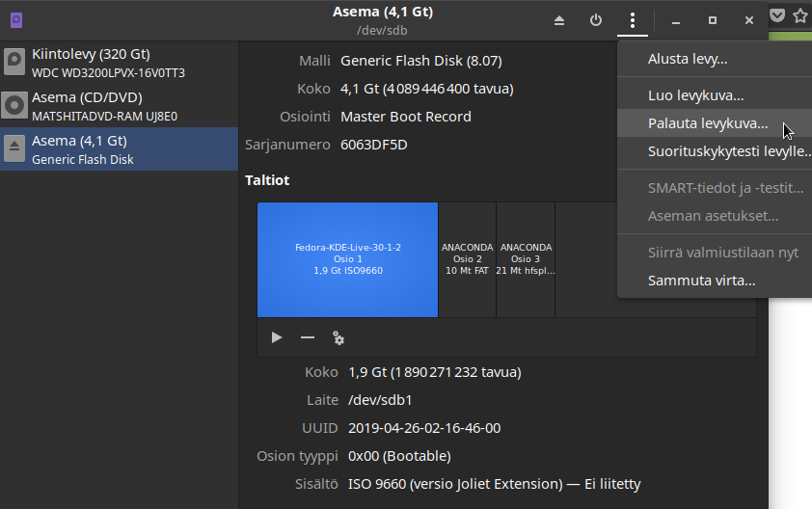The height and width of the screenshot is (509, 812).
Task: Choose Palauta levykuva... menu entry
Action: click(708, 123)
